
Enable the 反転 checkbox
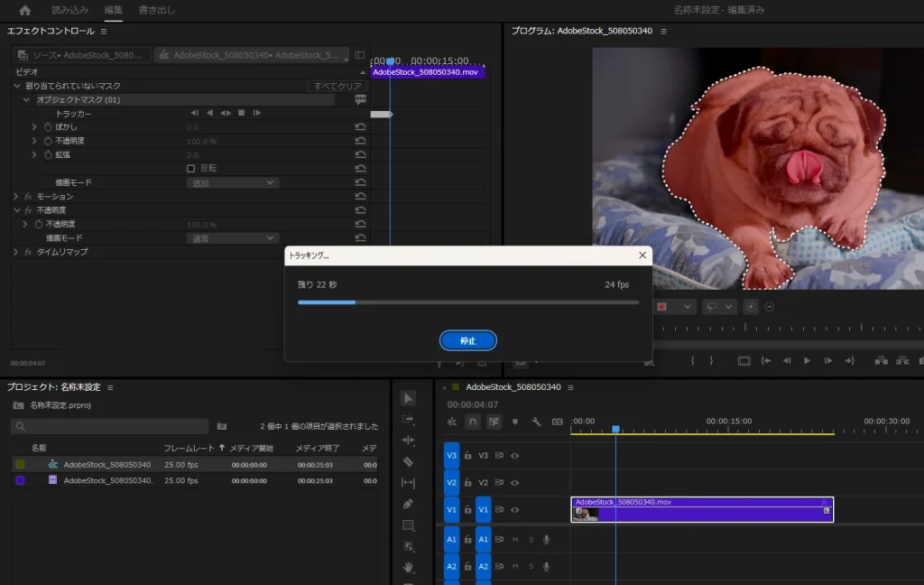190,168
